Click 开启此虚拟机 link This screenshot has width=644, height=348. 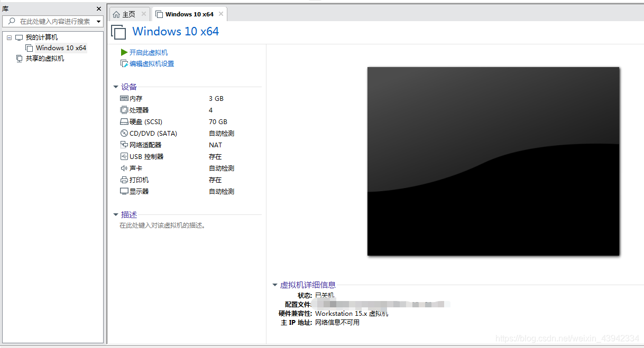149,53
